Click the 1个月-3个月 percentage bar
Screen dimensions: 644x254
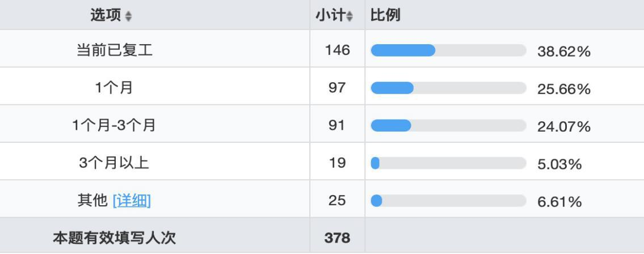coord(448,125)
